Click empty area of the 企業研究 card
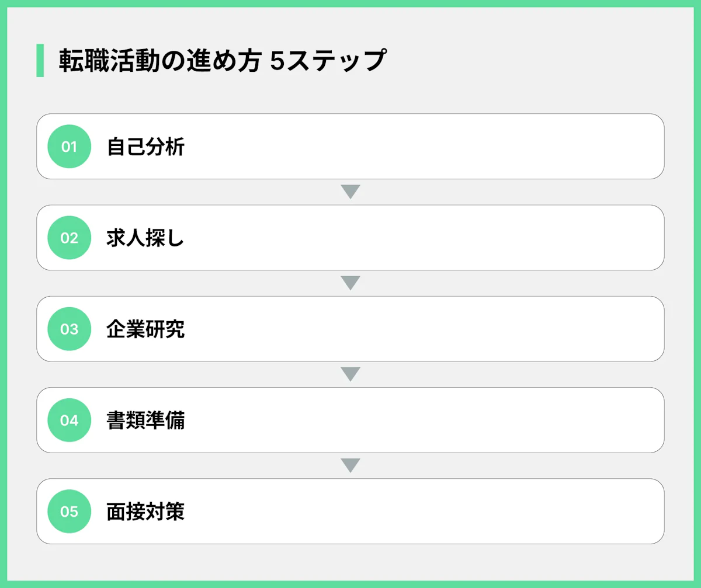701x588 pixels. coord(421,329)
